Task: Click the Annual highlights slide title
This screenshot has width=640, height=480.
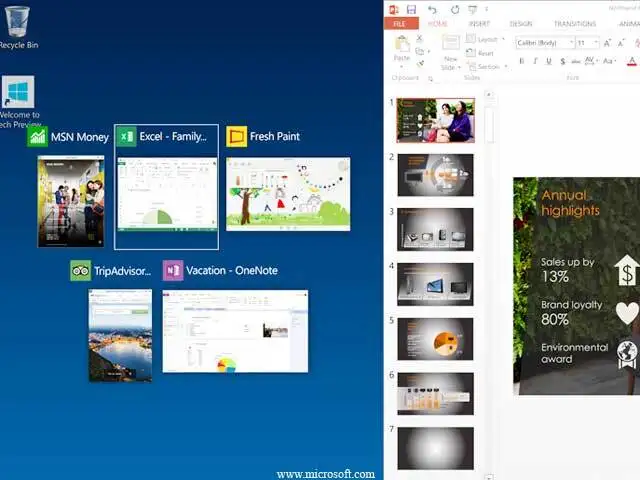Action: click(570, 203)
